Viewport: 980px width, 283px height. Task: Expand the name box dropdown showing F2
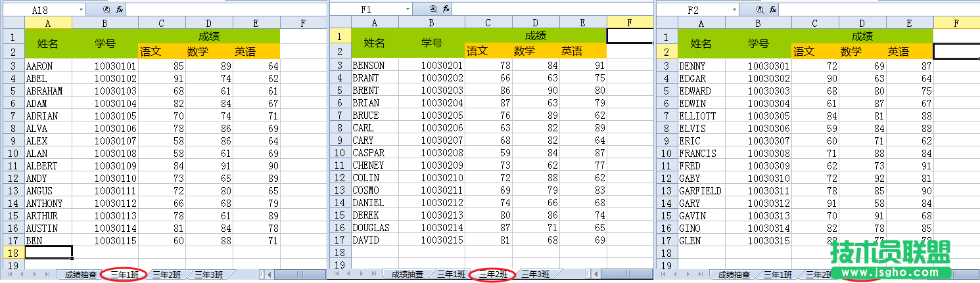click(x=734, y=10)
